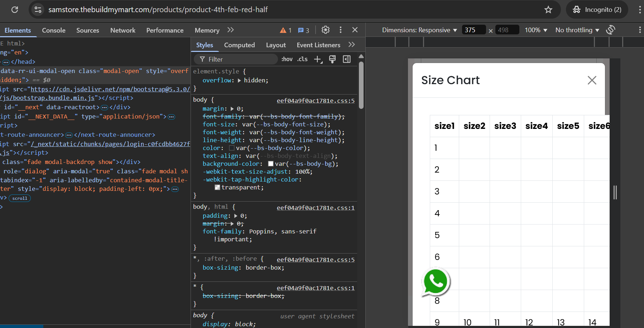Close the Size Chart modal
The height and width of the screenshot is (328, 644).
(592, 80)
